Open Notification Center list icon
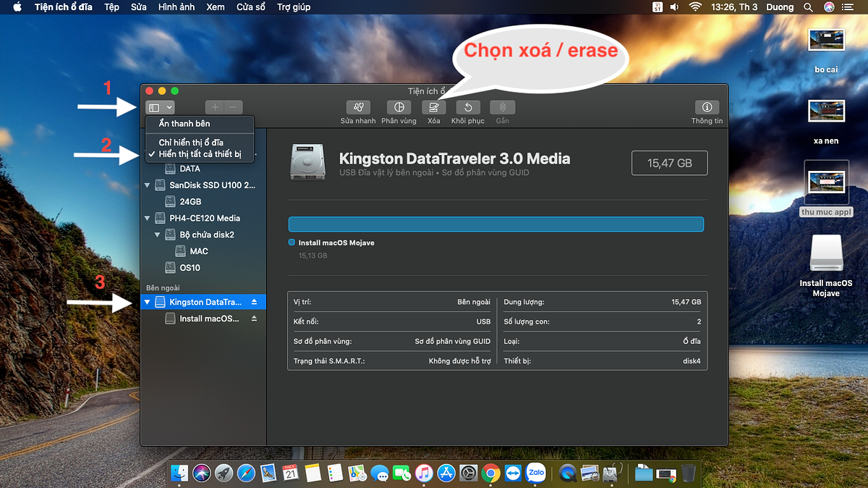The width and height of the screenshot is (868, 488). click(x=849, y=7)
